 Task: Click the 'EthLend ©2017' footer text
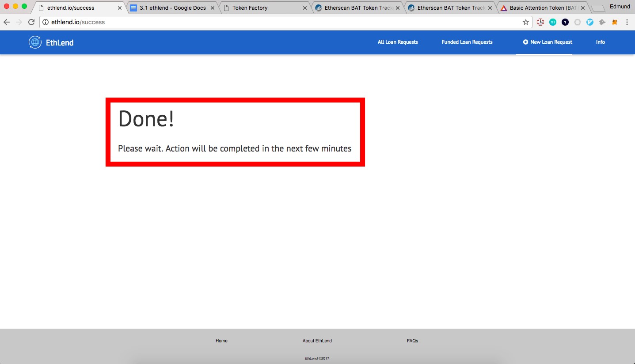[x=317, y=358]
